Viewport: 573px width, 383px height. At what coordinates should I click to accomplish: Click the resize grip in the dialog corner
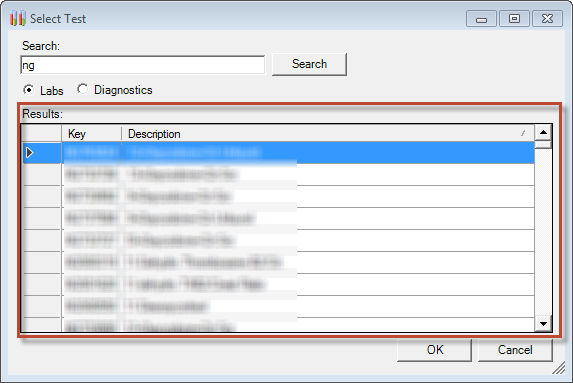pos(559,368)
